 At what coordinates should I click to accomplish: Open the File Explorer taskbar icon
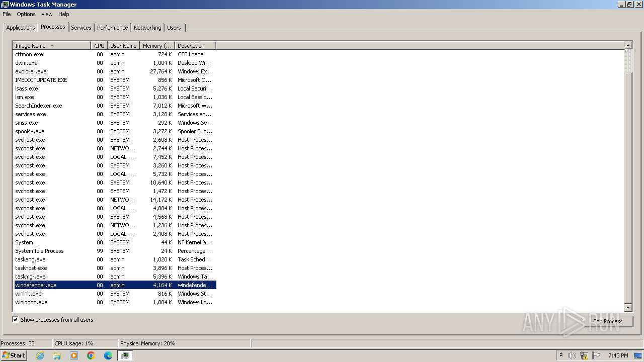(57, 355)
